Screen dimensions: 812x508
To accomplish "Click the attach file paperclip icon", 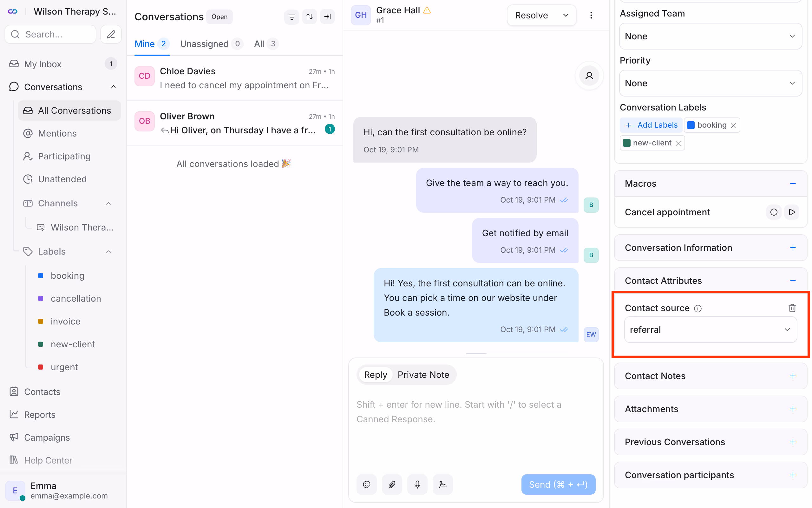I will [392, 484].
